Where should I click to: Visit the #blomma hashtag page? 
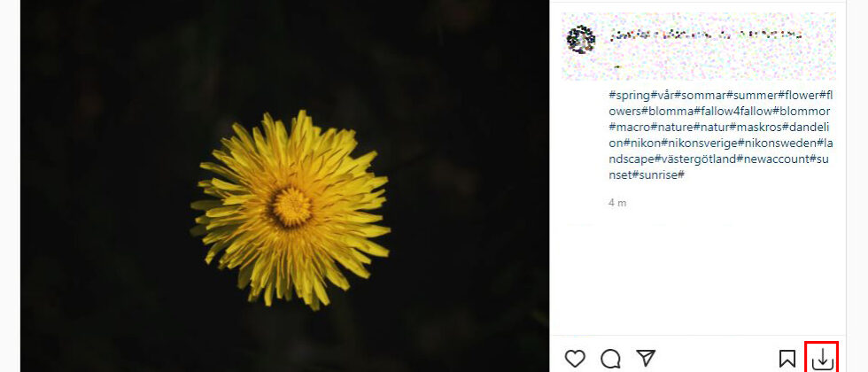(x=668, y=111)
